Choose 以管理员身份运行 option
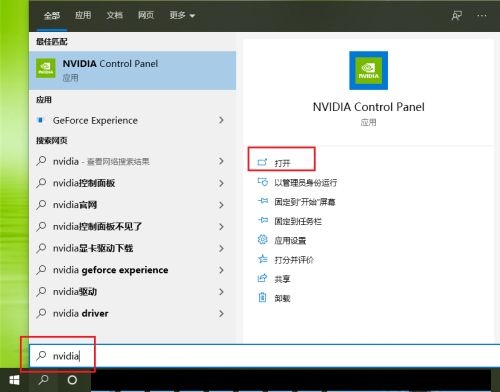 coord(306,183)
